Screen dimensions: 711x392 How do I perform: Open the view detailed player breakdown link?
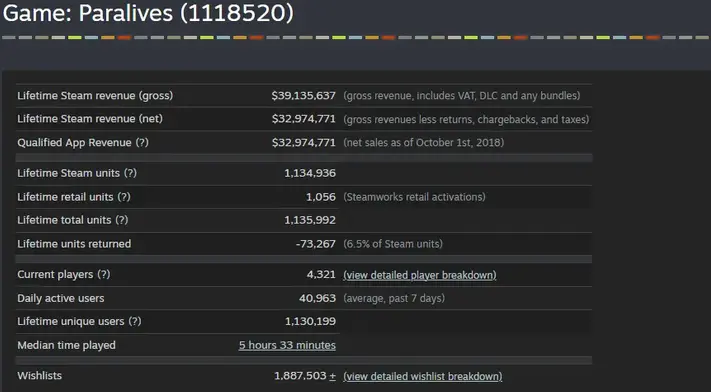(419, 275)
